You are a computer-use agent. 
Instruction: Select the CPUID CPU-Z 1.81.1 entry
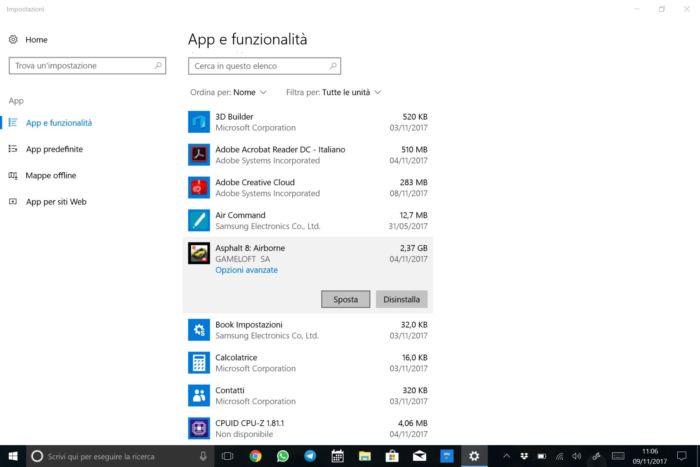point(249,423)
